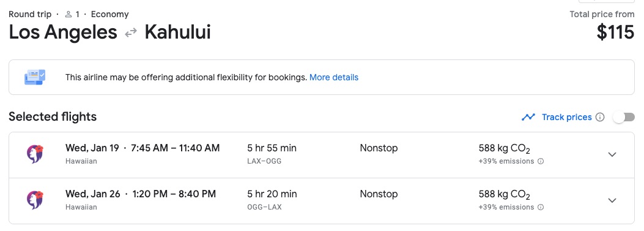Click the Hawaiian Airlines logo for Jan 26 flight

[35, 200]
